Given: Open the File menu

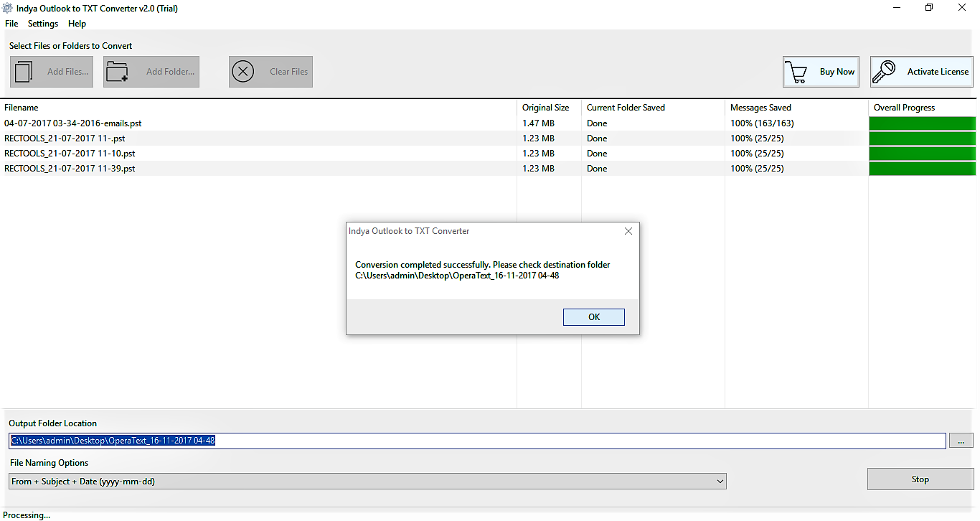Looking at the screenshot, I should point(11,24).
